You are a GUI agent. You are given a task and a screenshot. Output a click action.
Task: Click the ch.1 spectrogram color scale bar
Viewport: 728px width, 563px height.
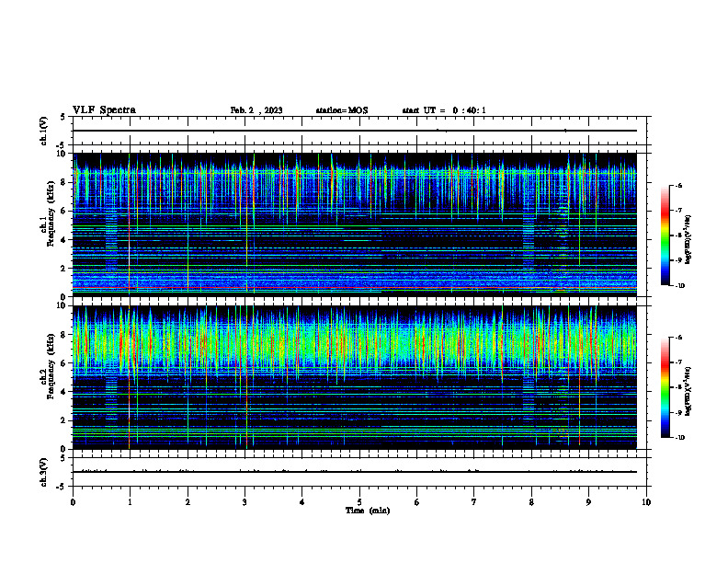coord(665,236)
